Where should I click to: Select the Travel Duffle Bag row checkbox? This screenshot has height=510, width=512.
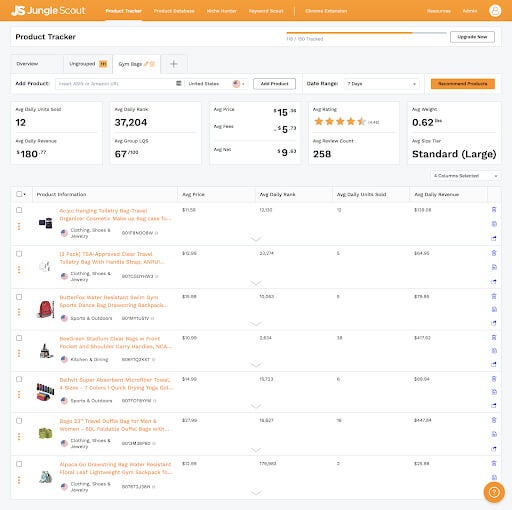[19, 421]
